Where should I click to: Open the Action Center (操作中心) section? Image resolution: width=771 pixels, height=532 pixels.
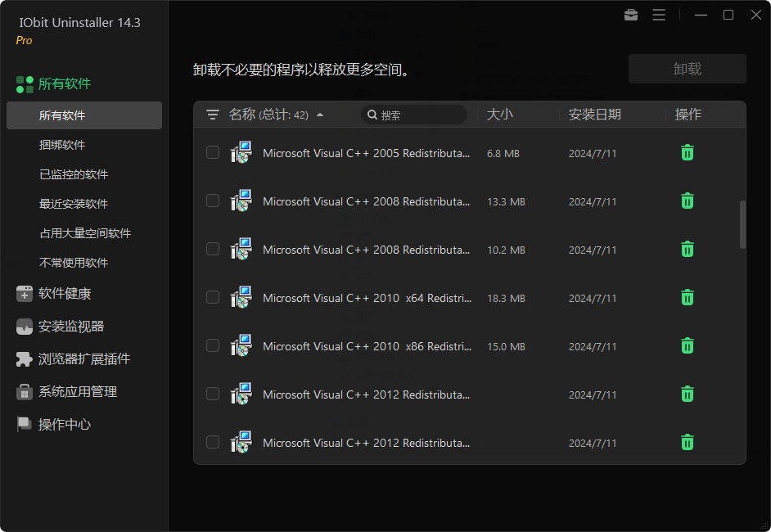(59, 424)
